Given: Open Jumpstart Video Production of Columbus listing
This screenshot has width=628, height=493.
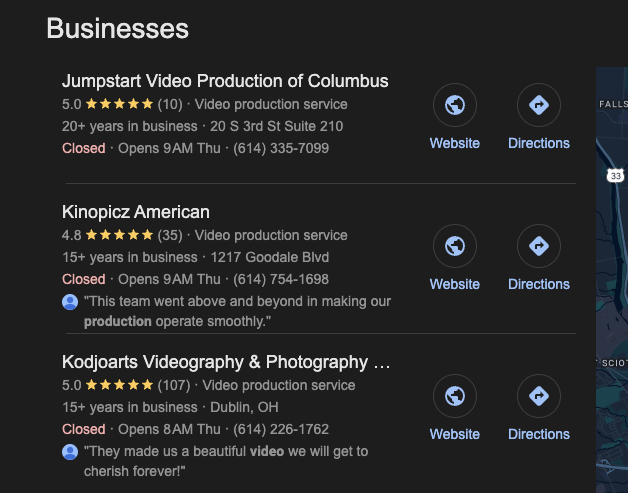Looking at the screenshot, I should [x=225, y=81].
